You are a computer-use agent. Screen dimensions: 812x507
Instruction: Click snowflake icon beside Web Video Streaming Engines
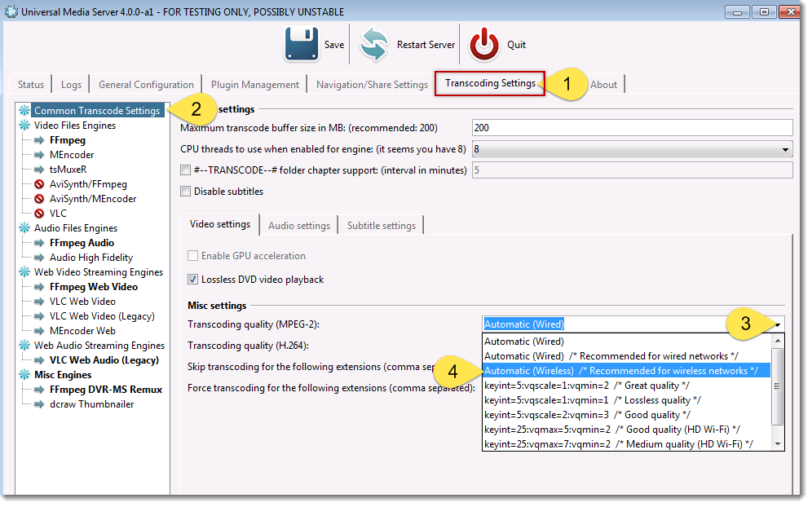[x=24, y=272]
